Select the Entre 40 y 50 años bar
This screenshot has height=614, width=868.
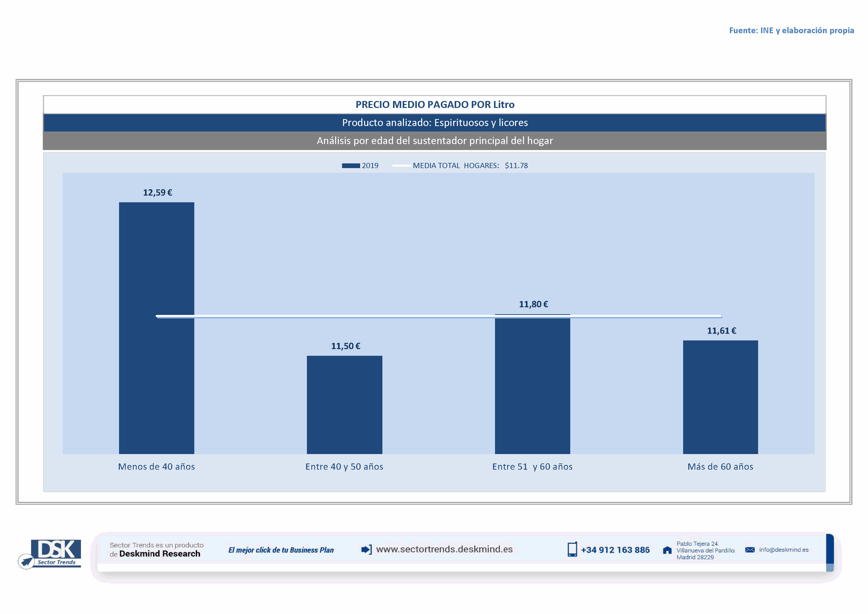point(344,405)
